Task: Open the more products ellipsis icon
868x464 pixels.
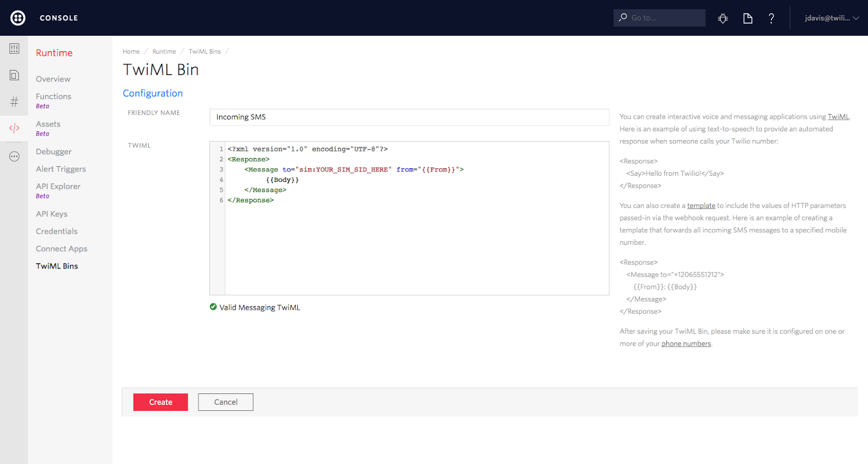Action: pyautogui.click(x=14, y=156)
